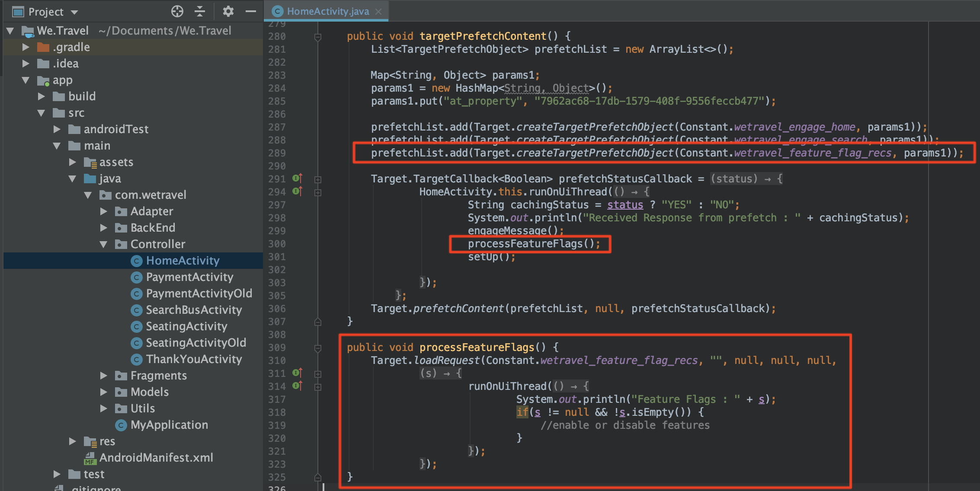Click the Collapse All icon in Project panel

coord(200,11)
